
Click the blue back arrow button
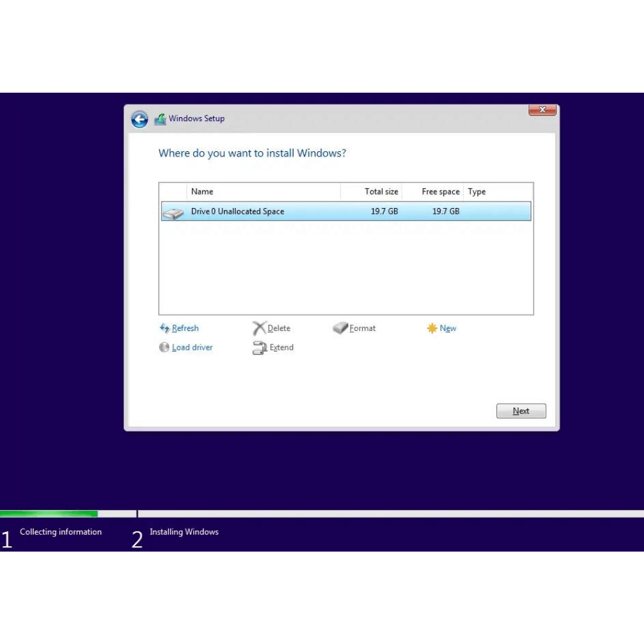click(x=140, y=119)
